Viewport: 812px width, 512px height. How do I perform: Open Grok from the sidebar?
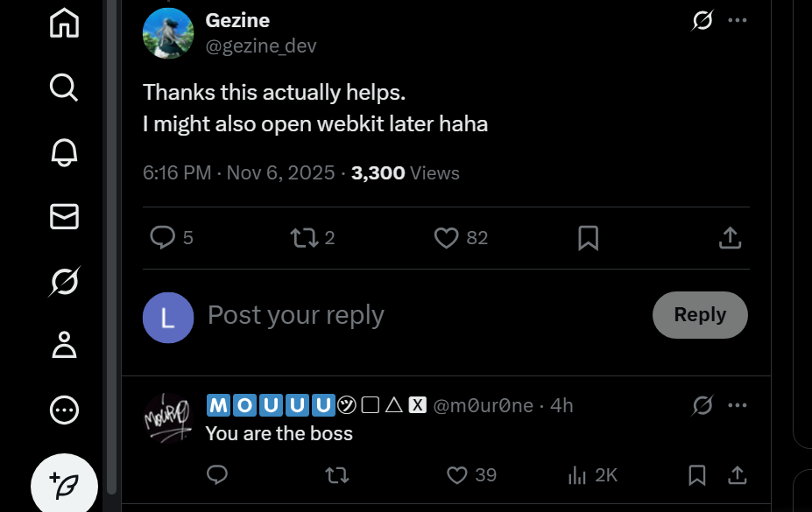pos(64,281)
